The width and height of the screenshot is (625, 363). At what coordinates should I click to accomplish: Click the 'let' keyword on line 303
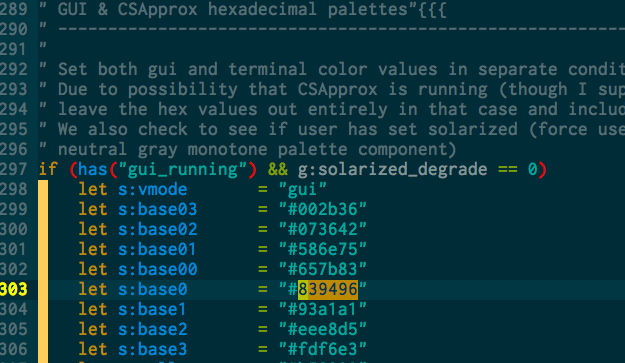93,289
